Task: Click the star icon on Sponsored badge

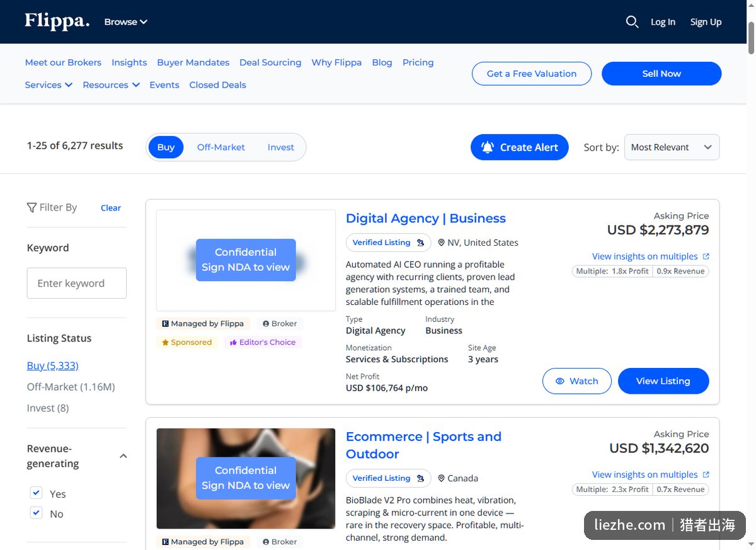Action: point(166,343)
